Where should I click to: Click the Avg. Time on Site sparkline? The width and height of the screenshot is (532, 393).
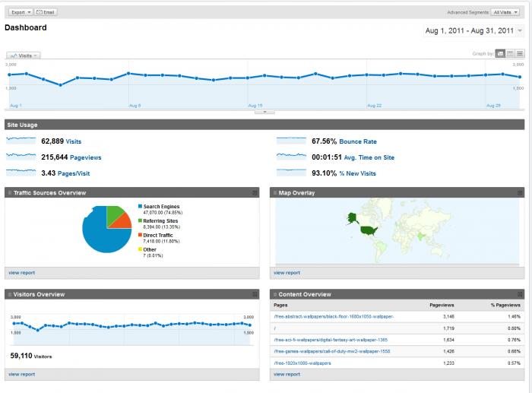pos(291,156)
